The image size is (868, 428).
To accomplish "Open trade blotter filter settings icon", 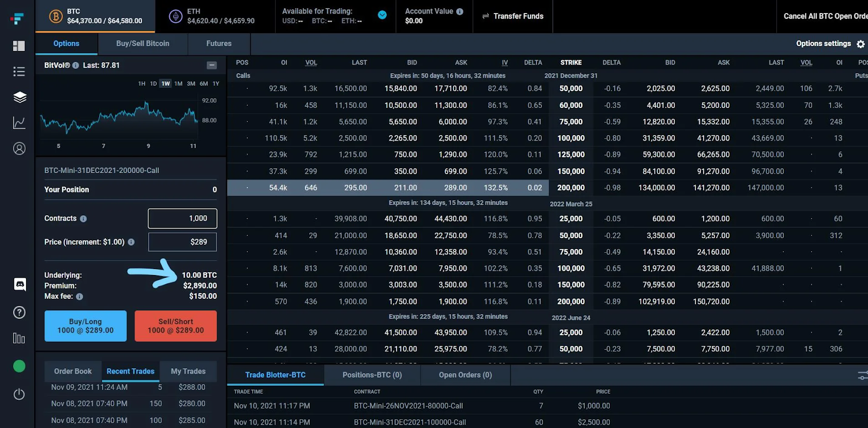I will 863,375.
